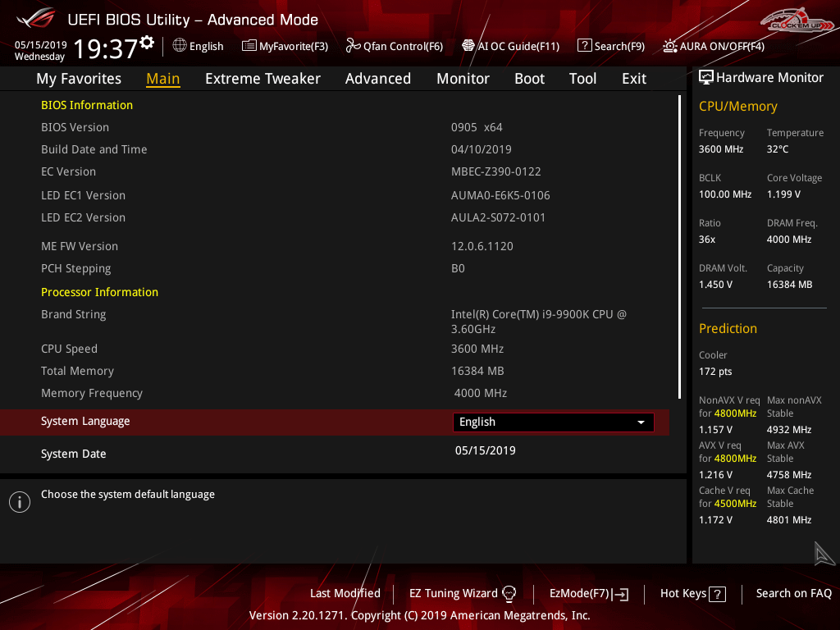Open the Advanced tab
This screenshot has width=840, height=630.
coord(377,79)
